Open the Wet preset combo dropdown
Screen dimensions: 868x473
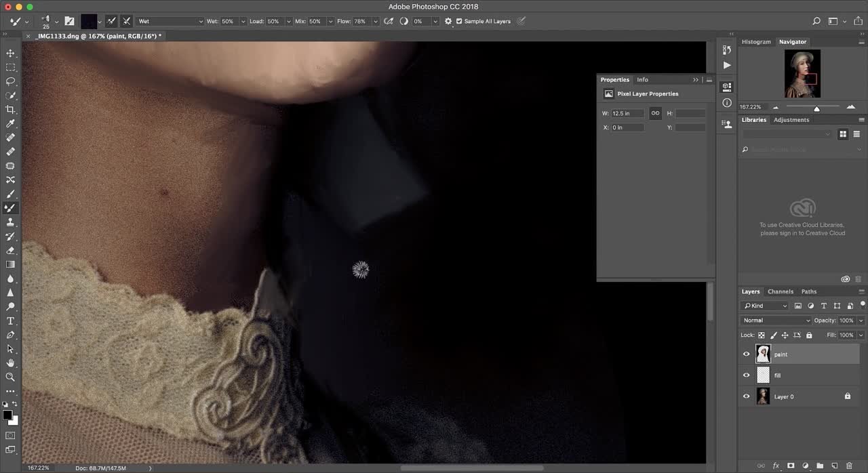(x=170, y=22)
